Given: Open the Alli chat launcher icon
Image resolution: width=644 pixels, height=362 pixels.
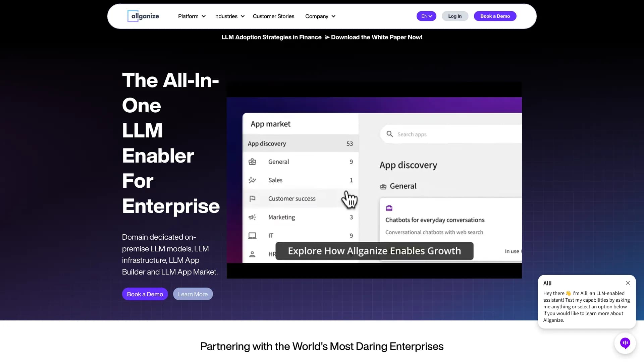Looking at the screenshot, I should pyautogui.click(x=625, y=343).
